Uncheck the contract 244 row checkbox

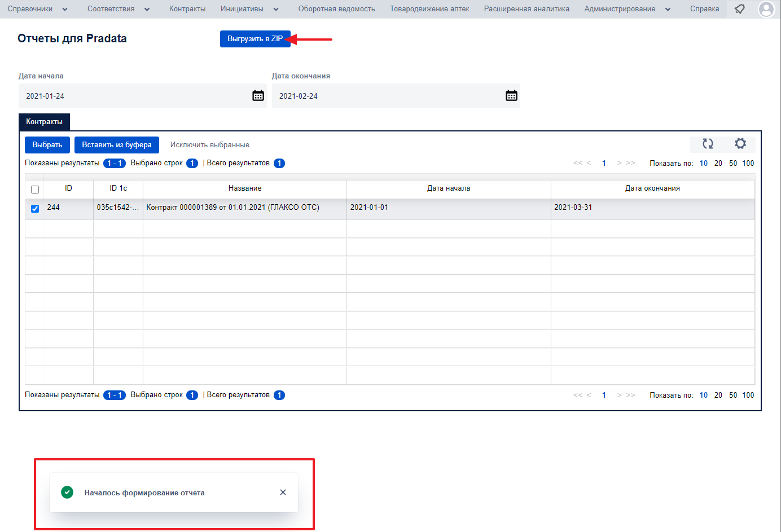tap(35, 209)
